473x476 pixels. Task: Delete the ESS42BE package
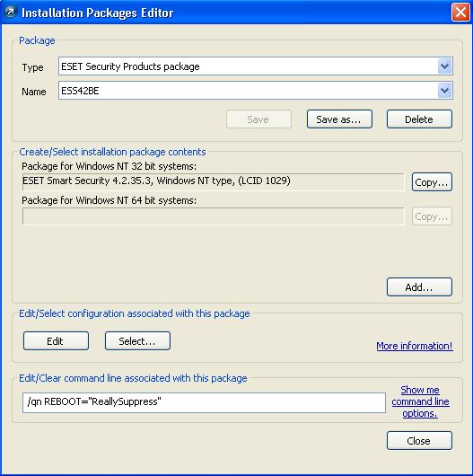pyautogui.click(x=419, y=119)
